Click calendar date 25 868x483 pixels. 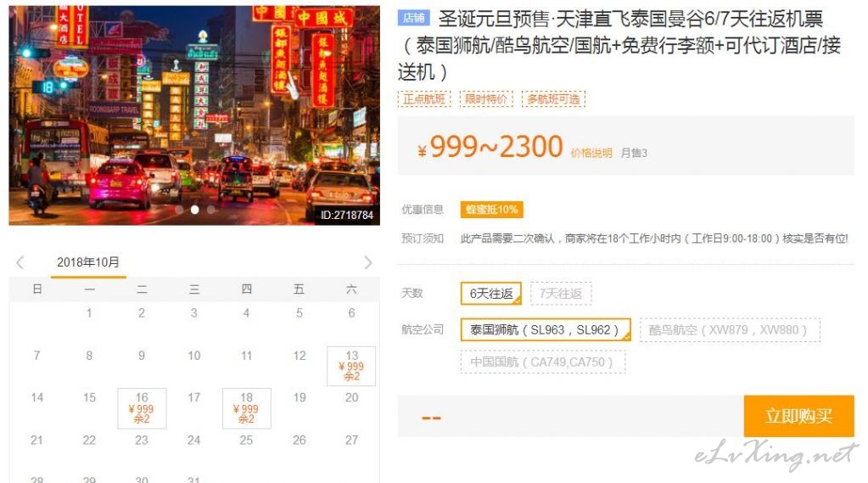click(246, 441)
